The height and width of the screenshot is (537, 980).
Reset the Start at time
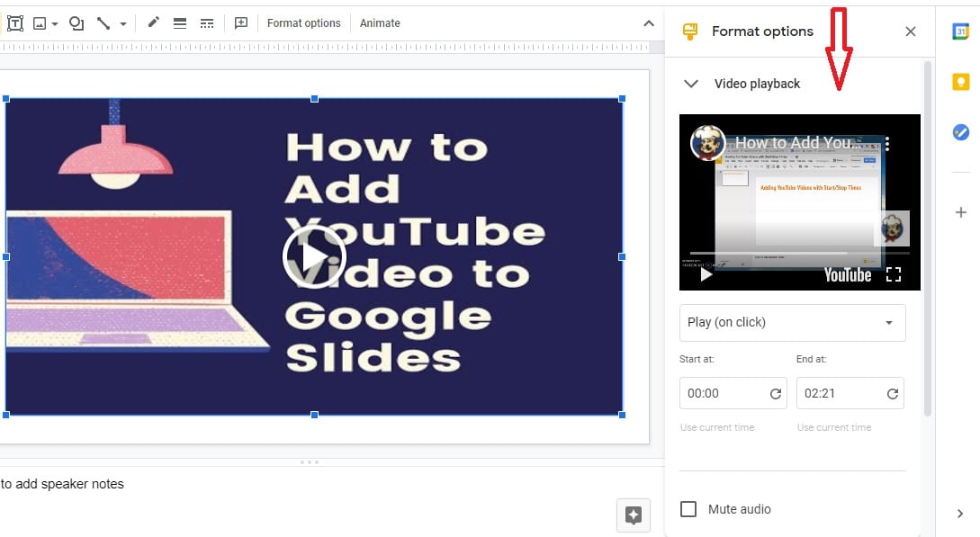coord(776,394)
